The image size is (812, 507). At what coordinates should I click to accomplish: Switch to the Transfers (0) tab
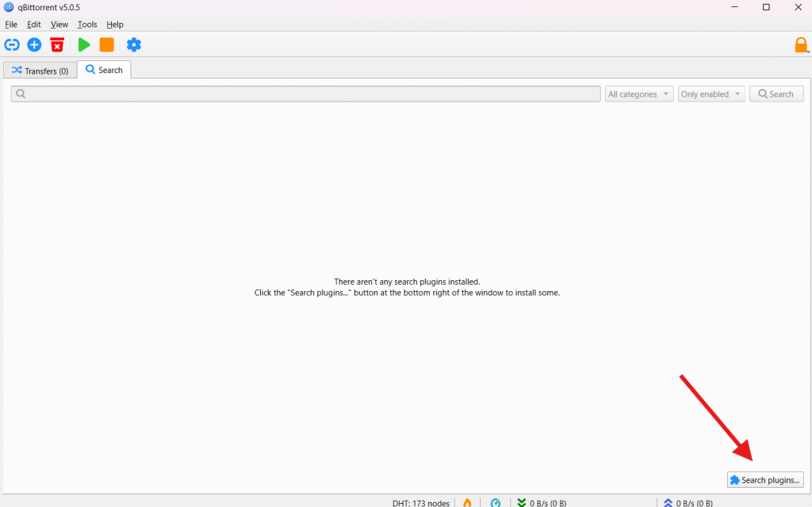(40, 71)
